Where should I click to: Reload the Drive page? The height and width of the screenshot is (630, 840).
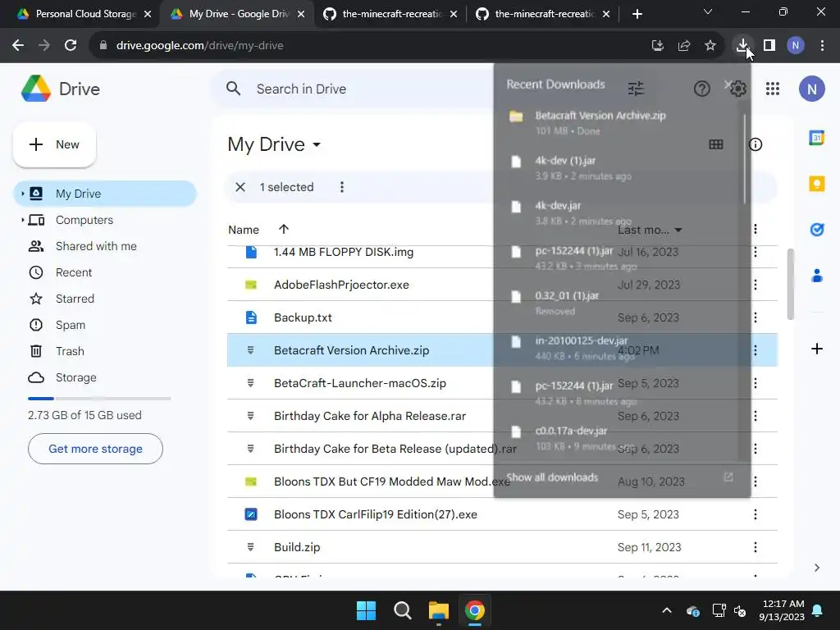pyautogui.click(x=71, y=46)
